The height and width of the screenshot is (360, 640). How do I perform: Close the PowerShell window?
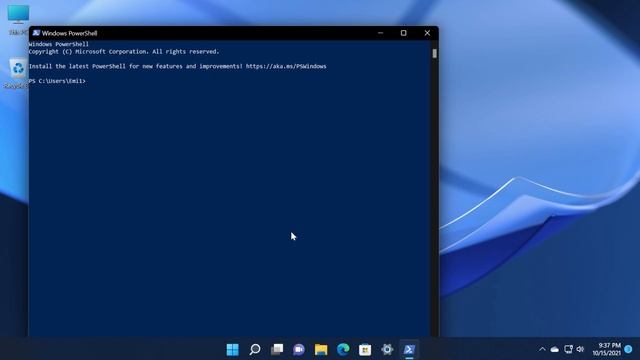point(427,33)
